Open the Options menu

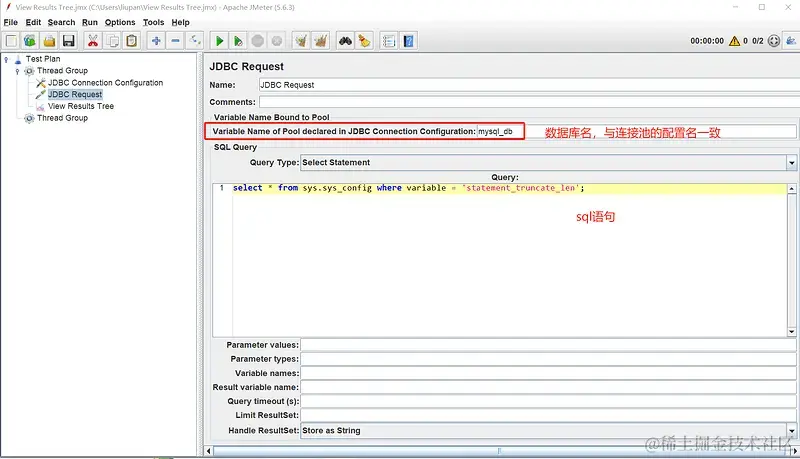click(x=120, y=22)
